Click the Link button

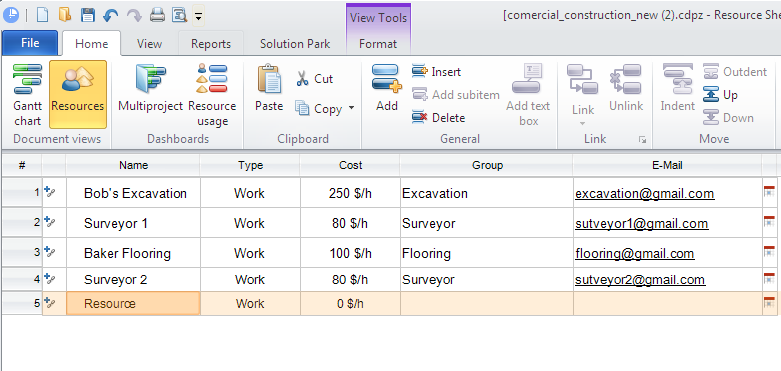[x=583, y=95]
